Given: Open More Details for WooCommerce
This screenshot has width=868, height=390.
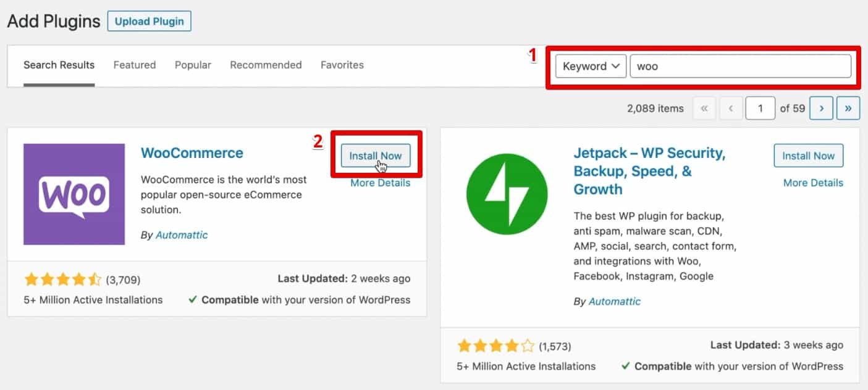Looking at the screenshot, I should [x=379, y=183].
